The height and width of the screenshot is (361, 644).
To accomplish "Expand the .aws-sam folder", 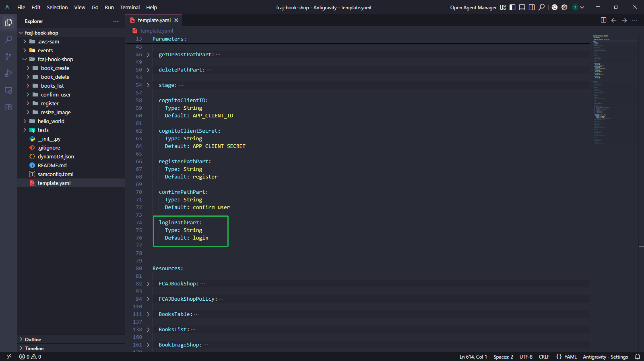I will [x=71, y=42].
